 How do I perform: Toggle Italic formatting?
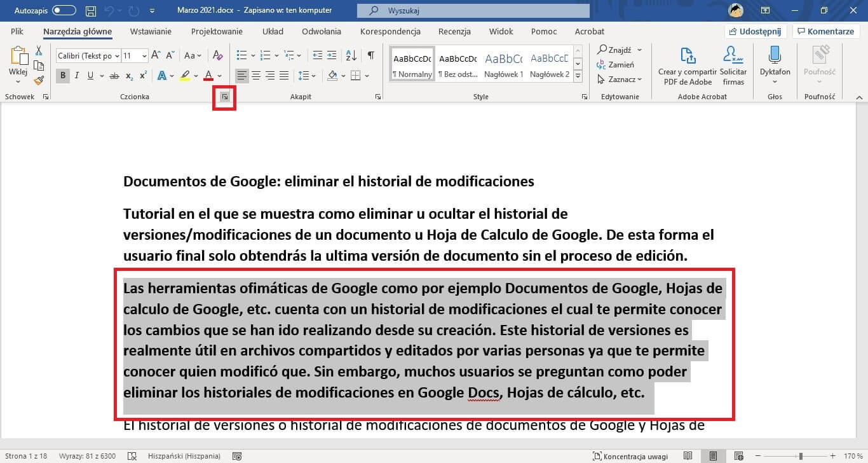[77, 76]
